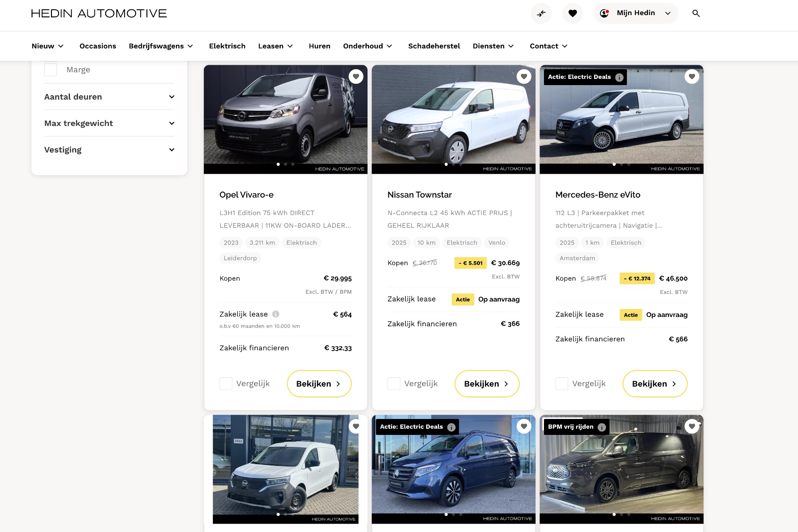
Task: Show info for blue van Electric Deals badge
Action: 451,427
